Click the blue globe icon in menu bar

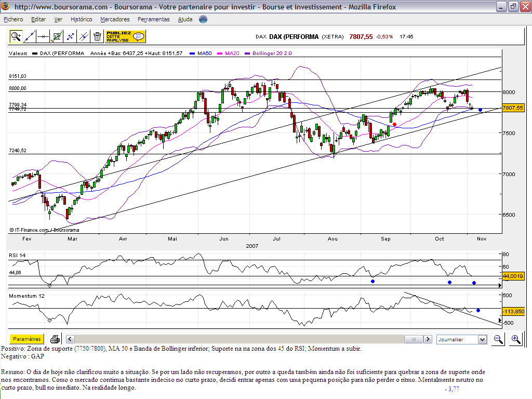(x=203, y=19)
